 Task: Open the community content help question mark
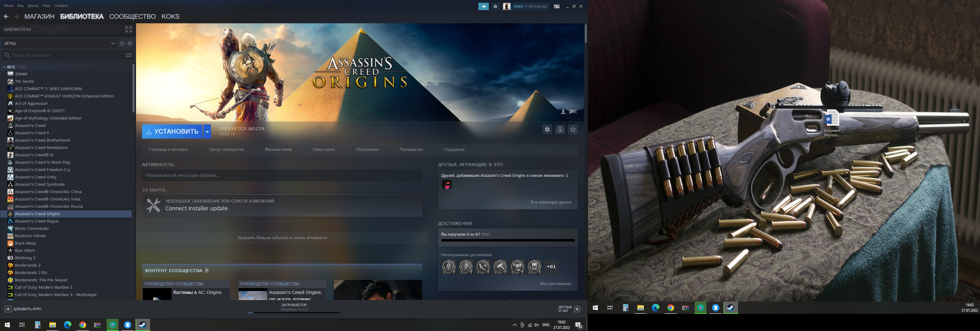[207, 271]
